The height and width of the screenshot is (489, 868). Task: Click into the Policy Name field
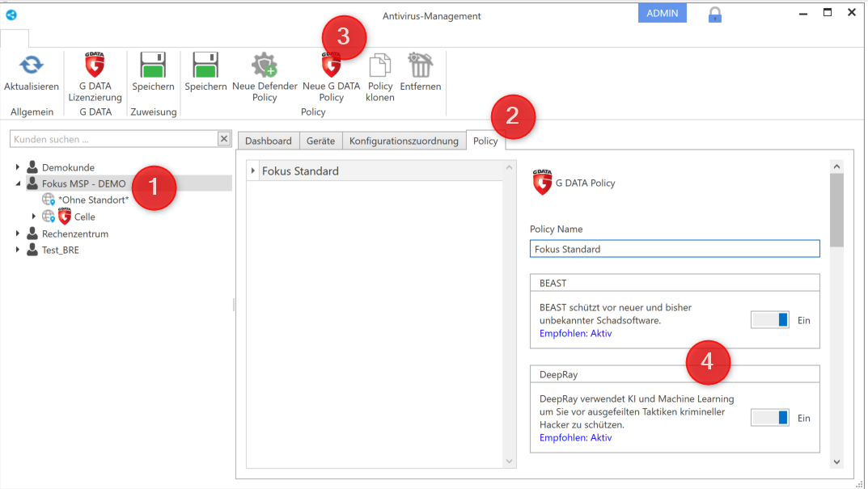674,248
